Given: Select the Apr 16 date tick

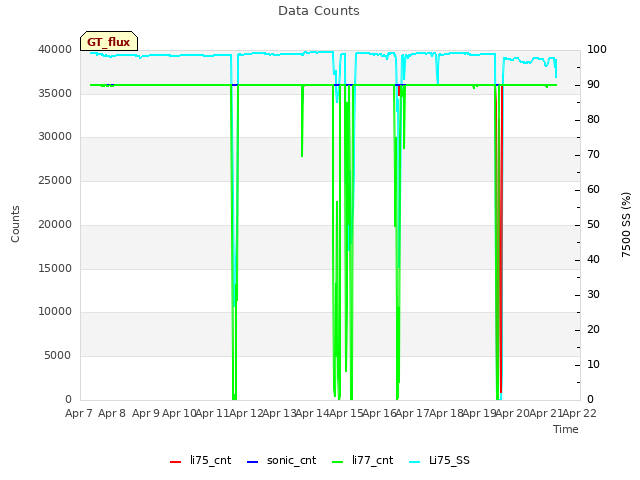Looking at the screenshot, I should 380,413.
